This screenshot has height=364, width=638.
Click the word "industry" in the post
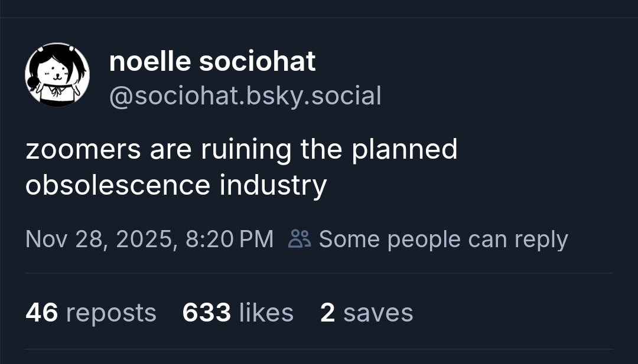(273, 185)
